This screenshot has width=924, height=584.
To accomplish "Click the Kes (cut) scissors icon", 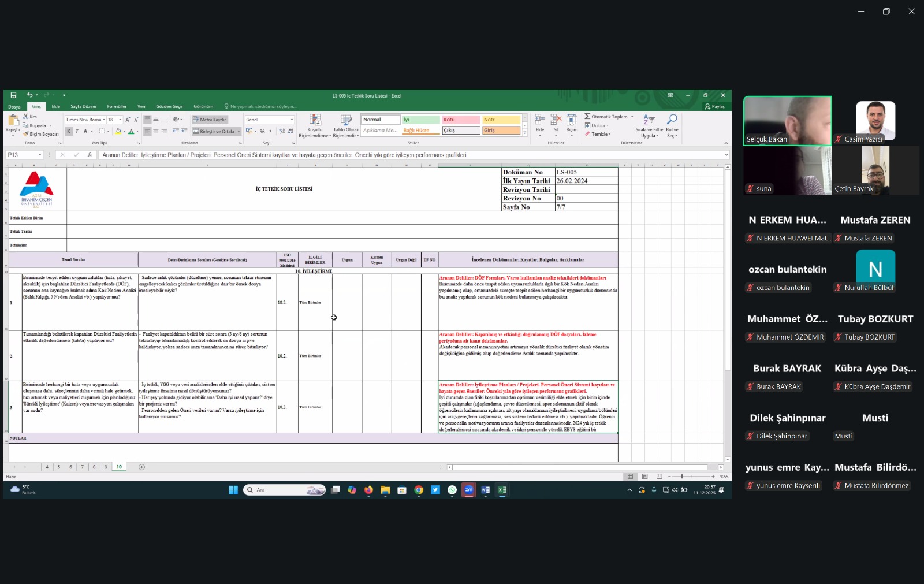I will [x=26, y=117].
